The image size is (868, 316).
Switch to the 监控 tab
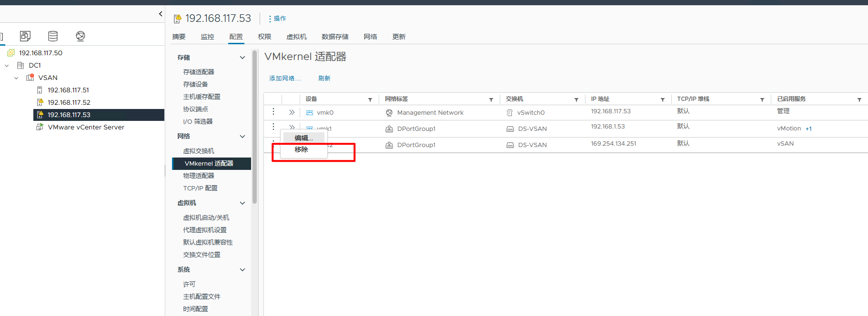point(207,37)
